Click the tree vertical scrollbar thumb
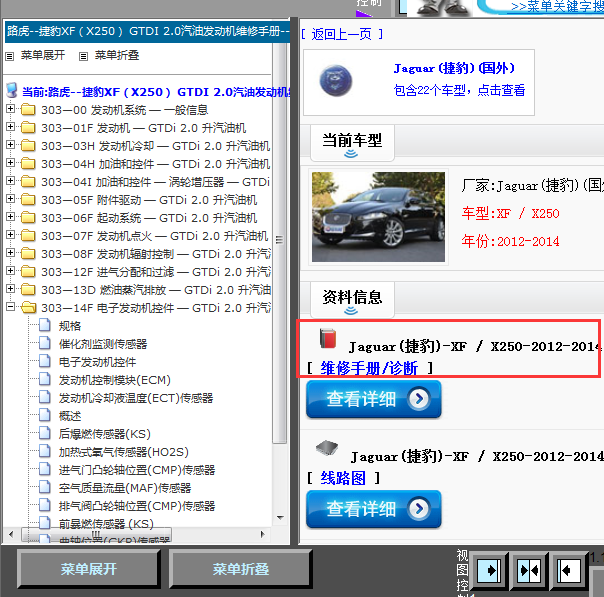 point(279,240)
